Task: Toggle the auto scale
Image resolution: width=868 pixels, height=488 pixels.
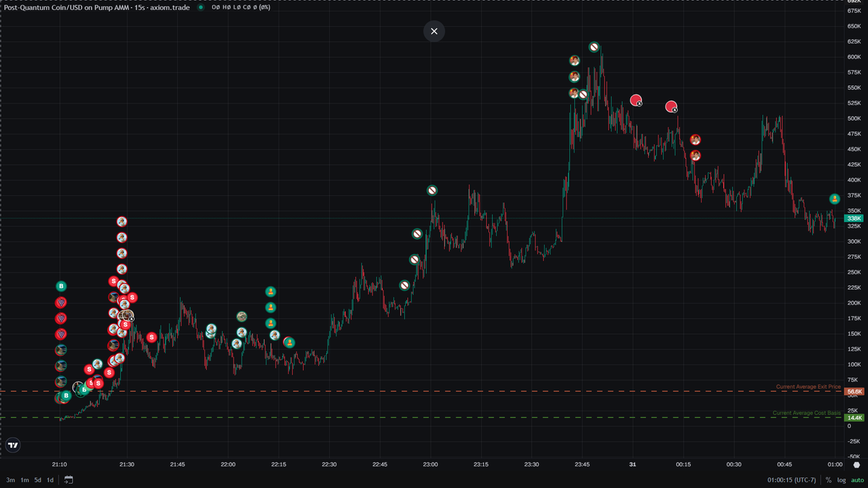Action: [x=857, y=480]
